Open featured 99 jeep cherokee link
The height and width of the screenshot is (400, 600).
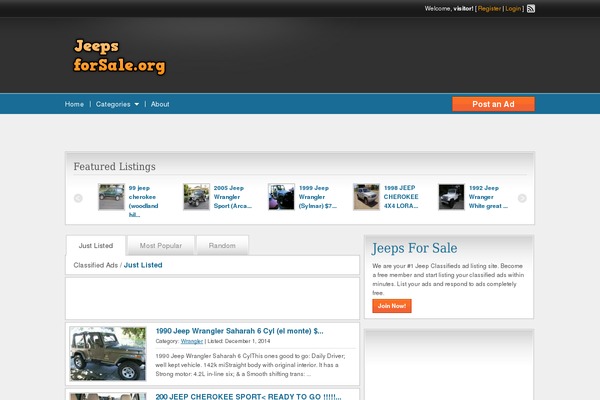click(143, 201)
